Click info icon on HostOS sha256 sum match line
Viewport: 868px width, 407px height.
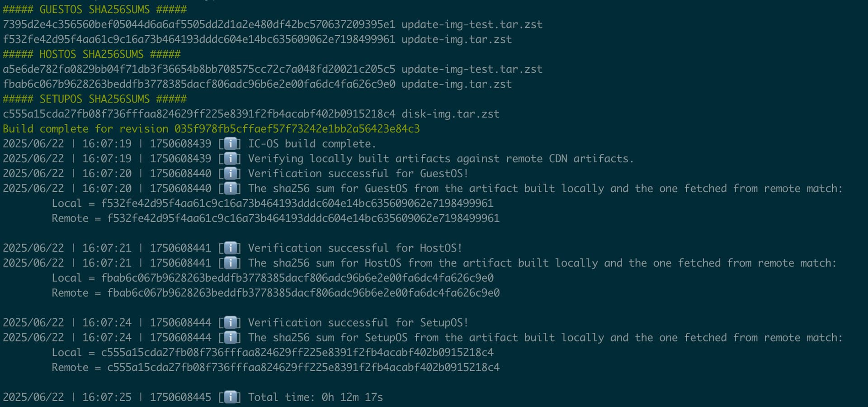(x=232, y=263)
